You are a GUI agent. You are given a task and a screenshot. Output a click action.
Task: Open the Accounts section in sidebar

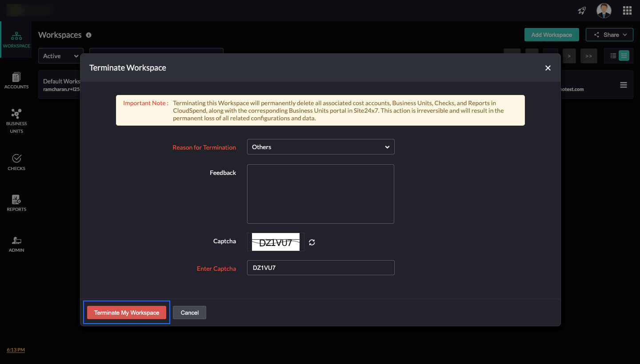pos(16,80)
